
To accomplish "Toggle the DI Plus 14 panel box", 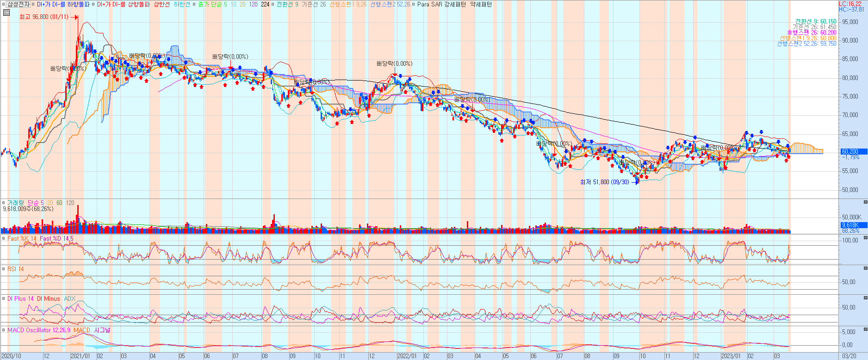I will [4, 299].
